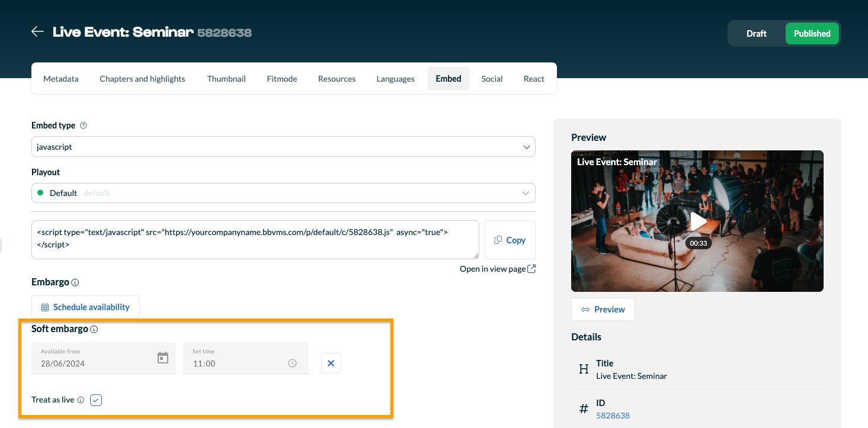Click the Live Event: Seminar page heading
This screenshot has width=868, height=428.
click(123, 32)
